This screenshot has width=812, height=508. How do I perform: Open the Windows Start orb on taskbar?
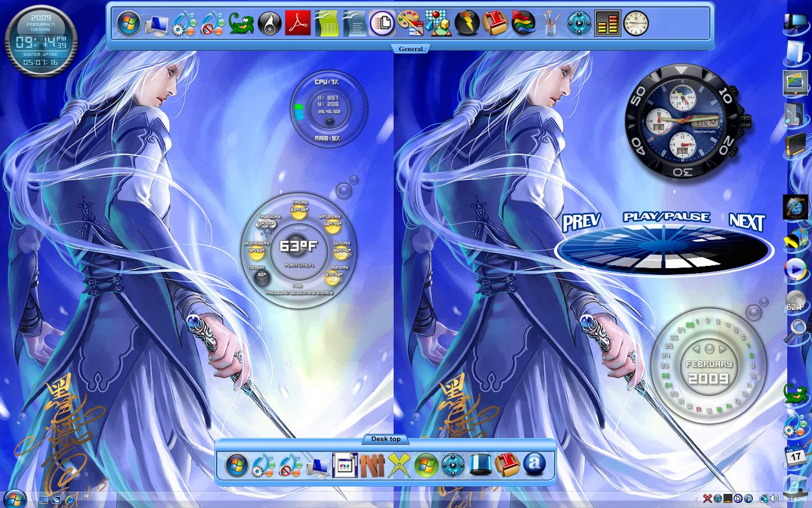pyautogui.click(x=15, y=498)
